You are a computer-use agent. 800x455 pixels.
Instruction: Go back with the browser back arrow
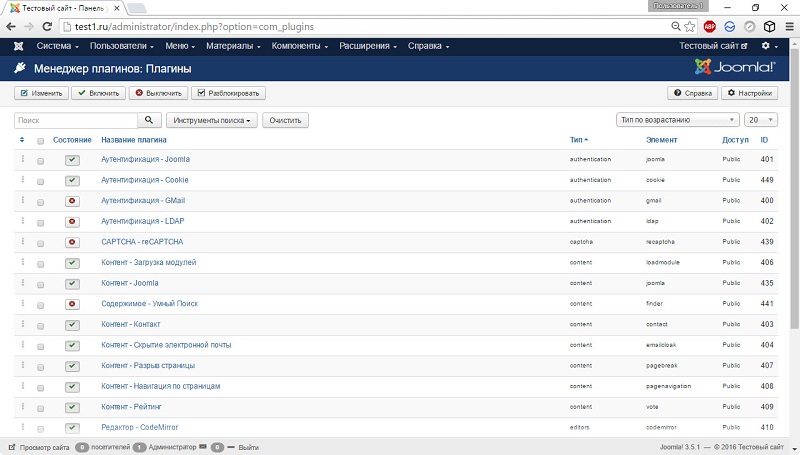pos(11,27)
